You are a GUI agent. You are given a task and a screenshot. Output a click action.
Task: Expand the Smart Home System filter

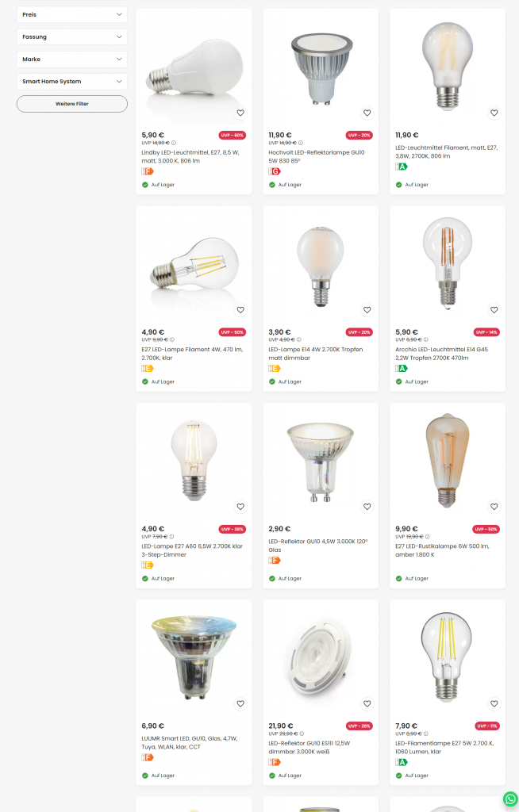tap(72, 81)
